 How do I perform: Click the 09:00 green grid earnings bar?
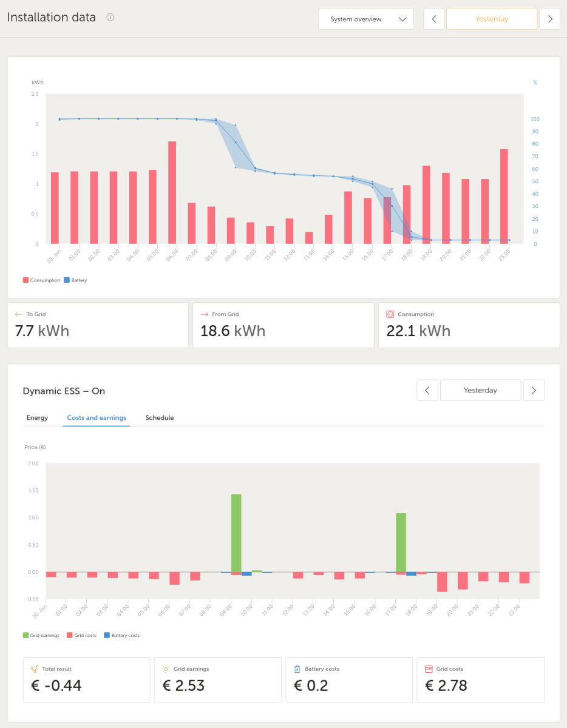pos(236,533)
